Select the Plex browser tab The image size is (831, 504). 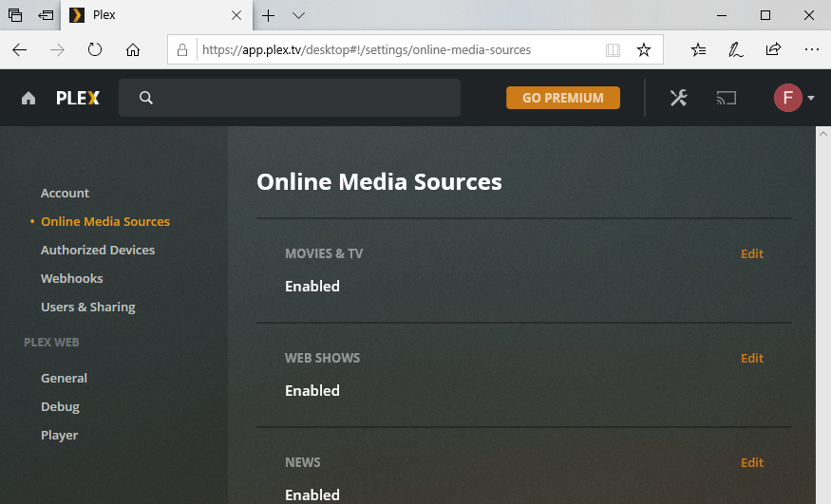point(157,15)
